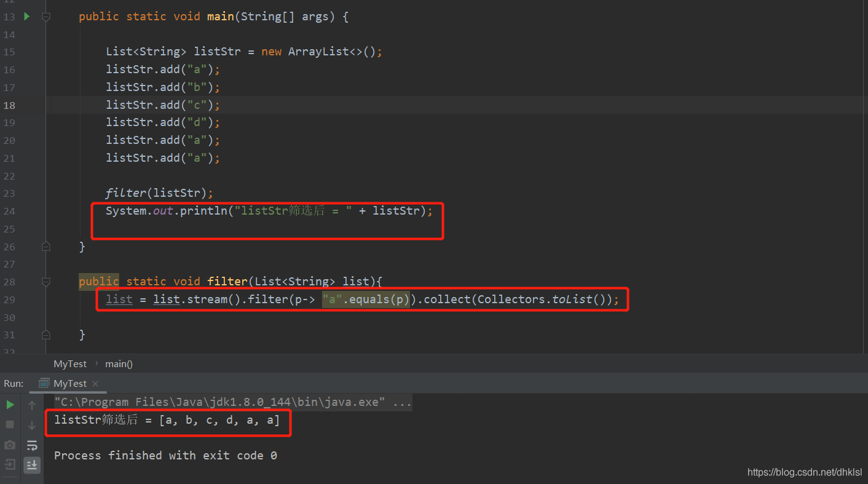Toggle scroll to end in the console

(32, 466)
